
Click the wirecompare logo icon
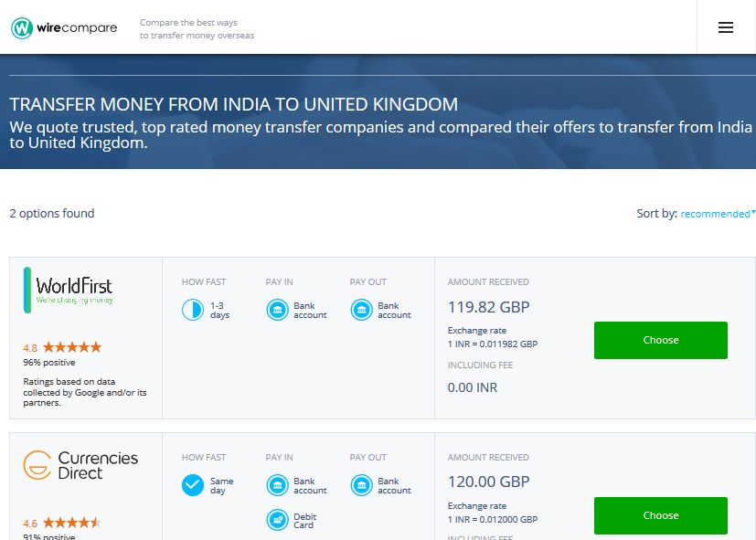[x=22, y=27]
